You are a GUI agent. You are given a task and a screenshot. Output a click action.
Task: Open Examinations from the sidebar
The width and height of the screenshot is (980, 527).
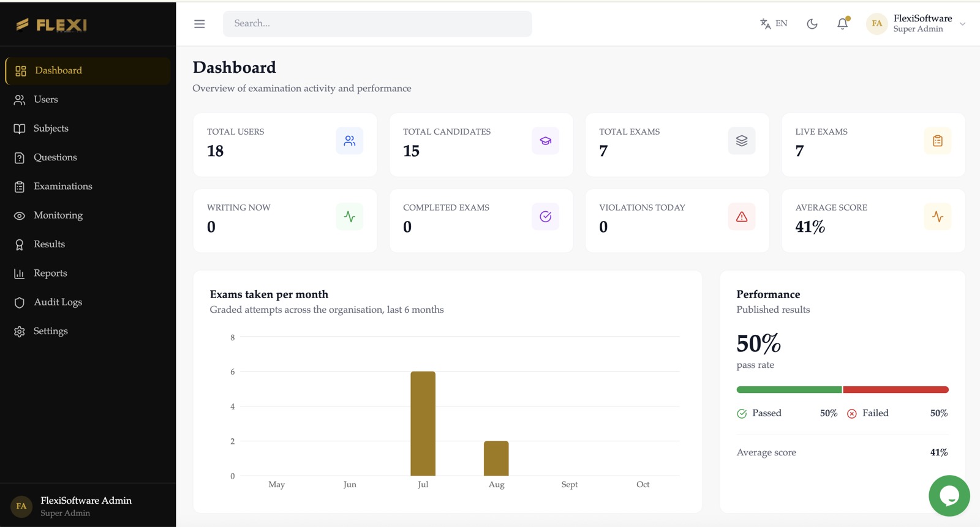click(x=88, y=187)
